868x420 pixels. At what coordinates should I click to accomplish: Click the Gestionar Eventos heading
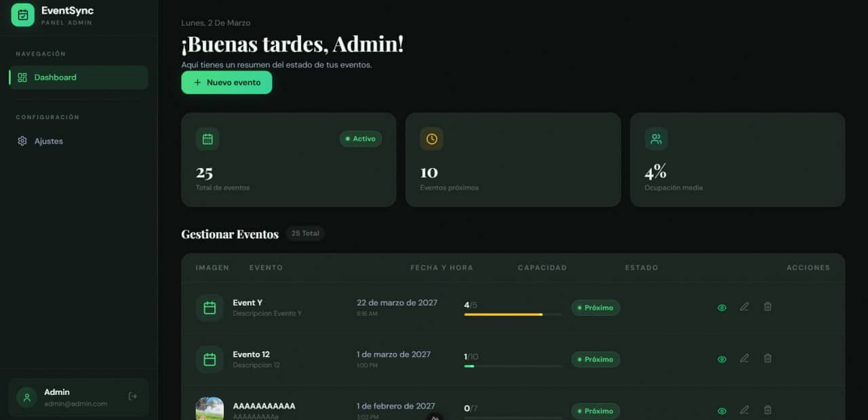point(230,234)
